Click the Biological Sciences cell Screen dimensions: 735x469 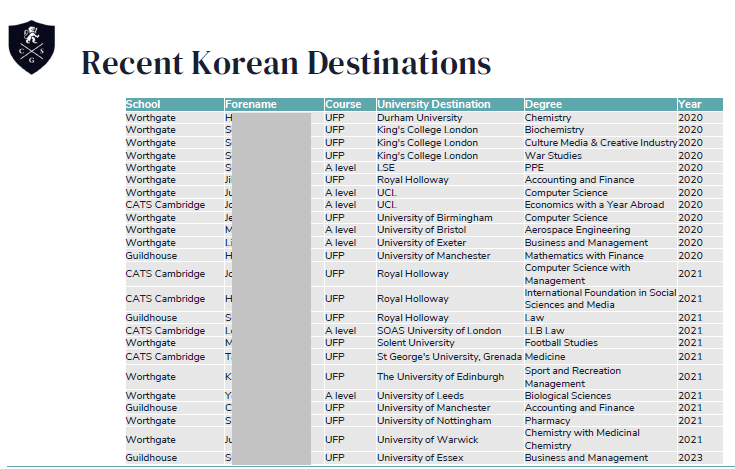600,396
